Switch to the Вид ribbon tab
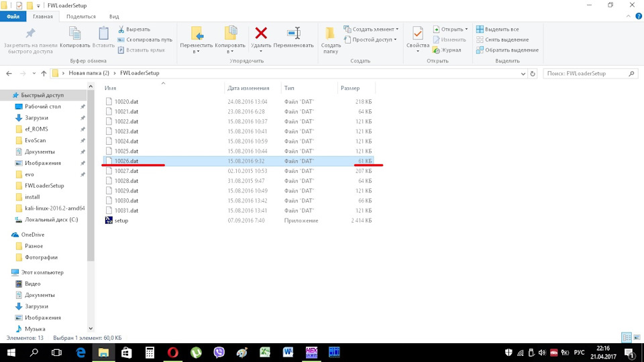644x362 pixels. click(114, 16)
